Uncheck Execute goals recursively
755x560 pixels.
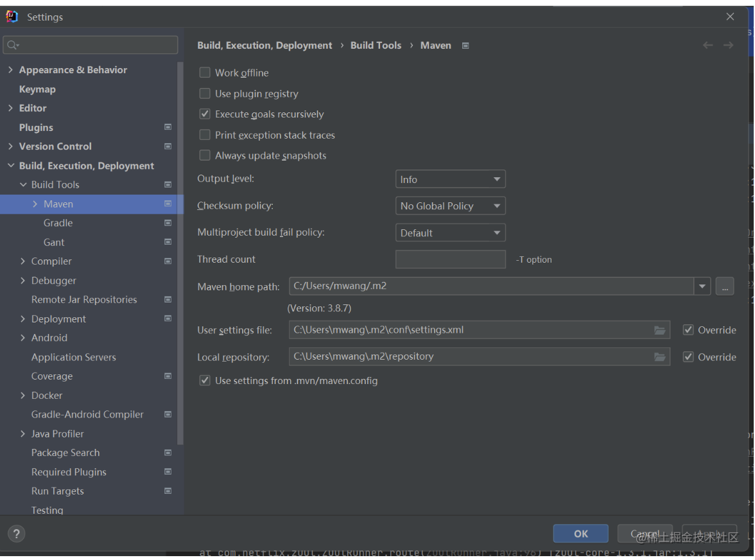205,114
